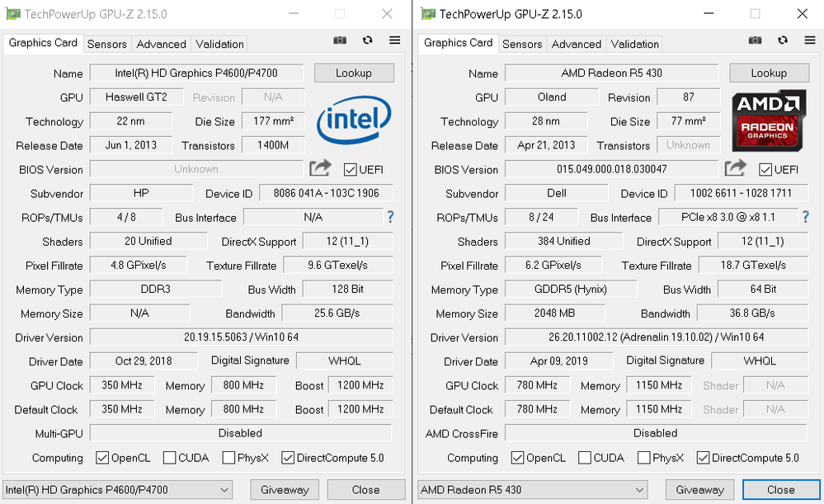Click the Device ID field 8086 041A - 103C 1906
Image resolution: width=824 pixels, height=504 pixels.
pyautogui.click(x=327, y=193)
